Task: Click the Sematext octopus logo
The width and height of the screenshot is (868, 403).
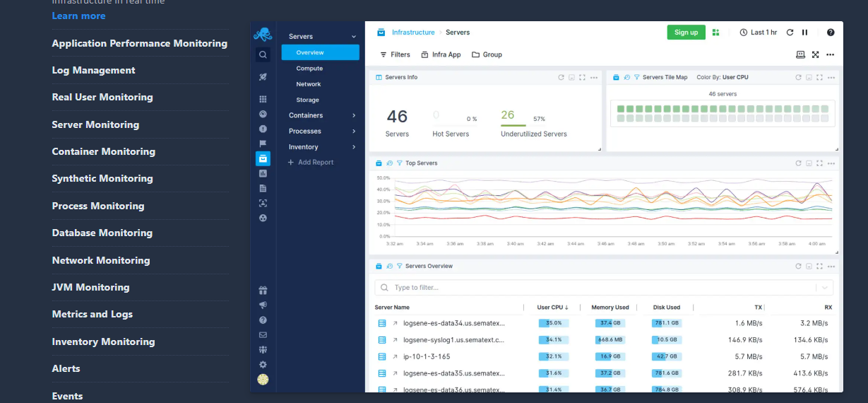Action: [263, 34]
